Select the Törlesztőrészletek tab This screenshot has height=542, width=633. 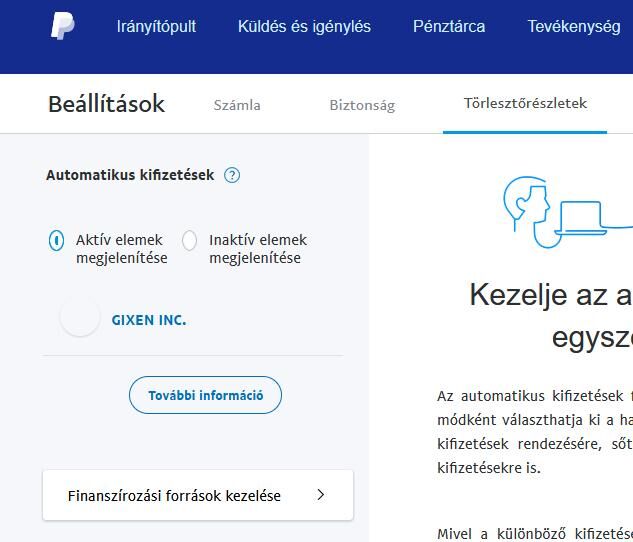click(x=525, y=104)
